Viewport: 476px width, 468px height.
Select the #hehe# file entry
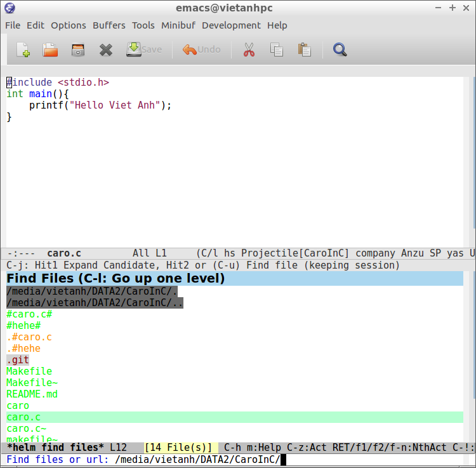click(23, 326)
